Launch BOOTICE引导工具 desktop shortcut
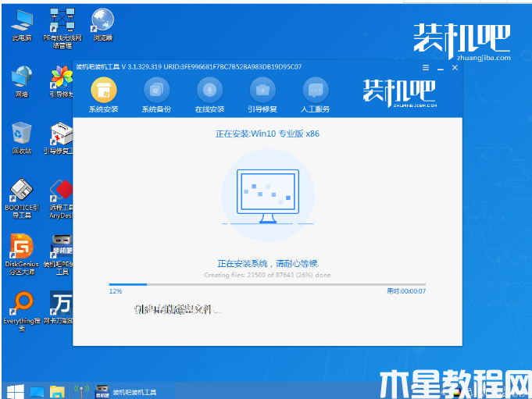Screen dimensions: 532x399 point(22,198)
